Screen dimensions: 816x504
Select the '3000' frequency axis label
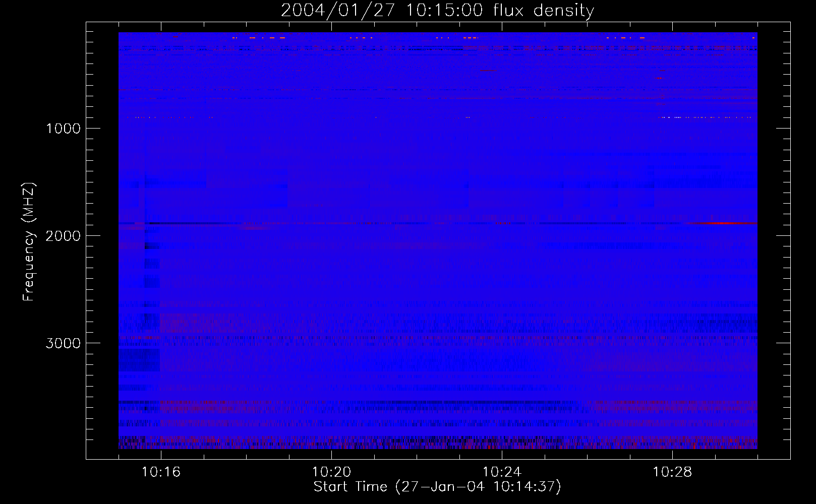click(63, 343)
